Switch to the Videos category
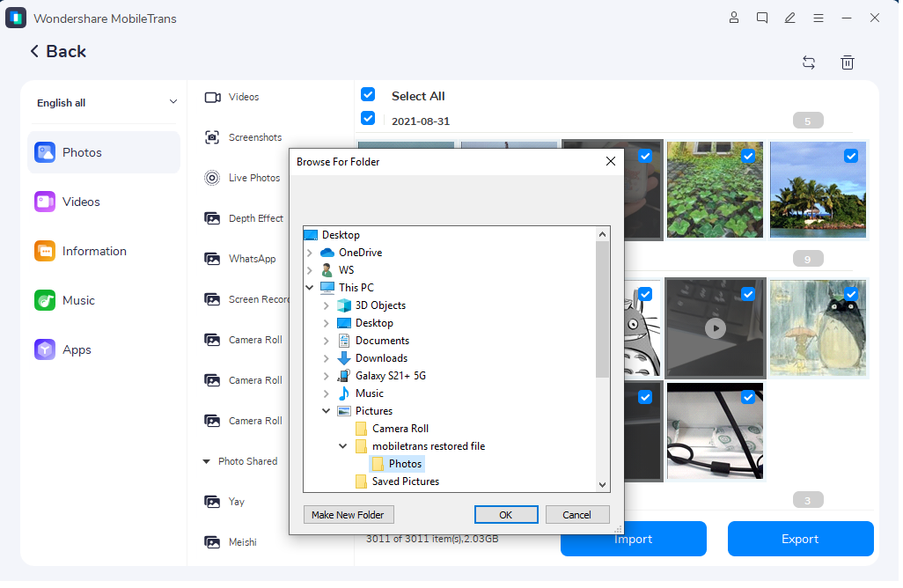 [x=81, y=202]
